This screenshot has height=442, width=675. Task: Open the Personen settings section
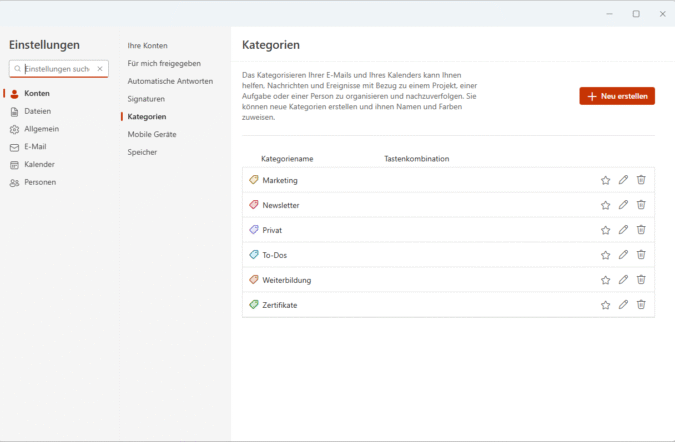click(40, 182)
